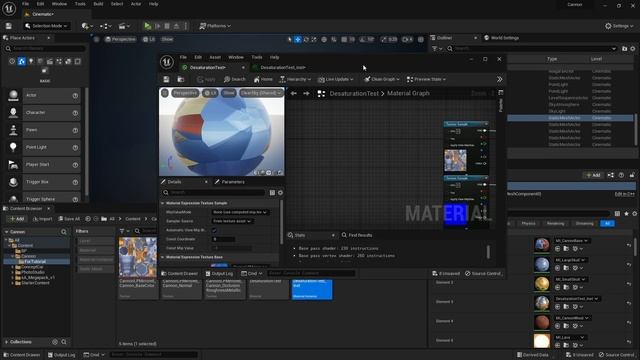Open the Settings dropdown at top right
This screenshot has height=360, width=640.
click(x=619, y=26)
